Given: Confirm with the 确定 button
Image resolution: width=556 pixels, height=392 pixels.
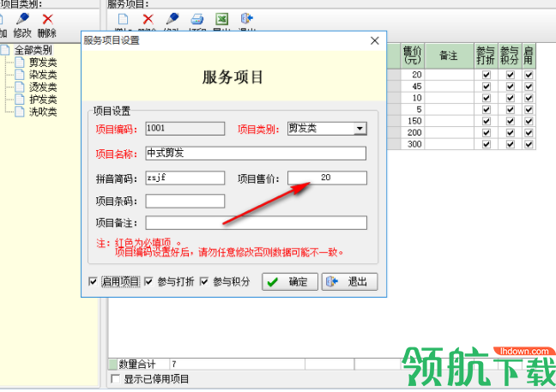Looking at the screenshot, I should coord(290,282).
